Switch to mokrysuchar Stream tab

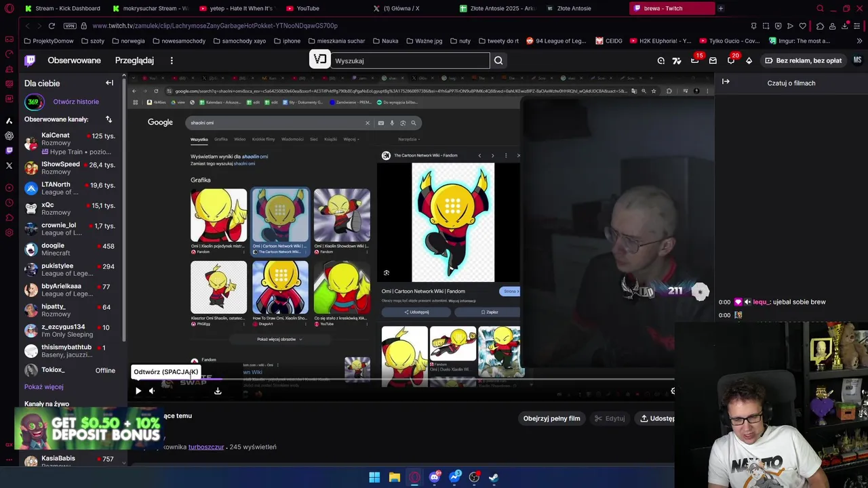(151, 8)
